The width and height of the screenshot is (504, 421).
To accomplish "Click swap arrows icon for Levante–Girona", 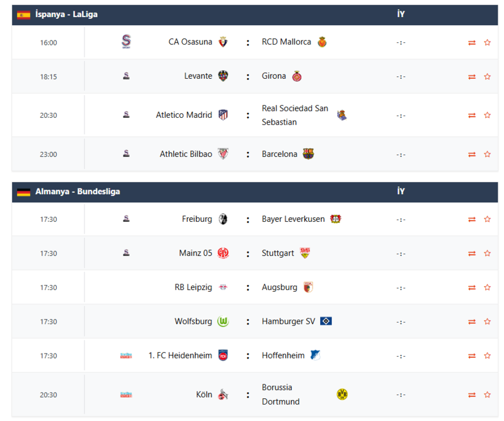I will (472, 77).
